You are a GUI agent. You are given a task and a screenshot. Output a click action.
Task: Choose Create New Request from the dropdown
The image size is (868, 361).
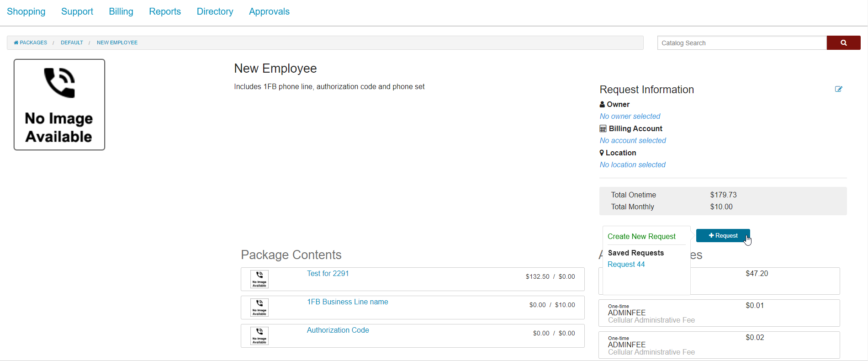pyautogui.click(x=641, y=236)
